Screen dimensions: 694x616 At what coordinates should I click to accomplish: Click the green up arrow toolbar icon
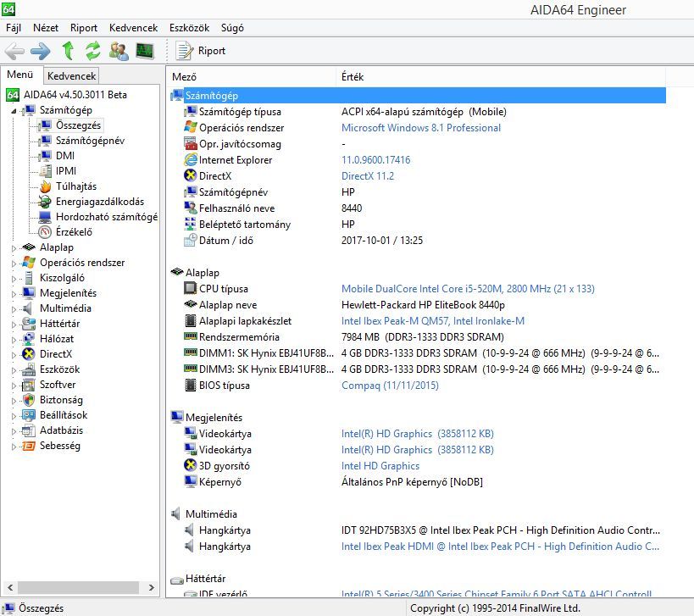[68, 51]
